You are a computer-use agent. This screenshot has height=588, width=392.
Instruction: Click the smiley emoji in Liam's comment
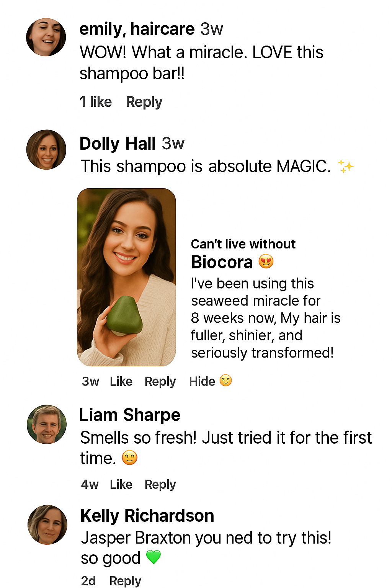pyautogui.click(x=129, y=458)
